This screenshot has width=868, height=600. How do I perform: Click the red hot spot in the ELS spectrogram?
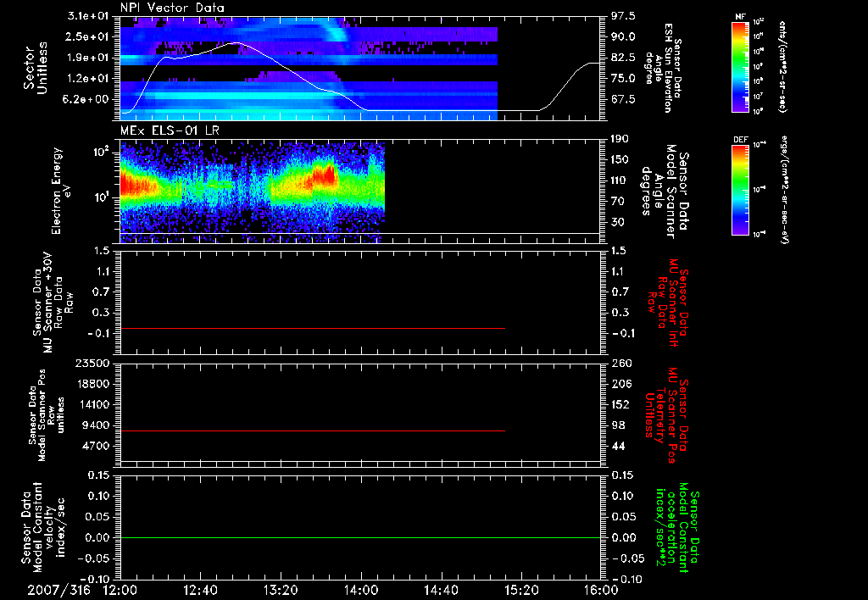[326, 176]
